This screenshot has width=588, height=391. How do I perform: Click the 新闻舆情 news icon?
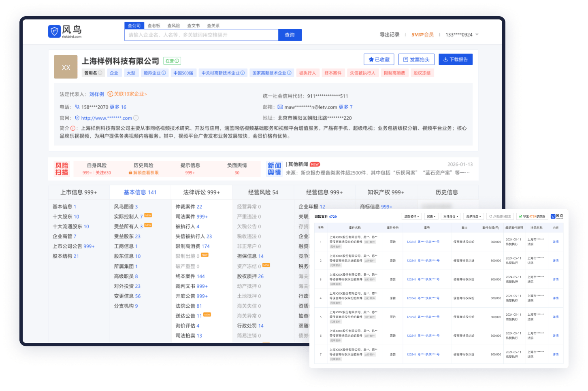[274, 168]
